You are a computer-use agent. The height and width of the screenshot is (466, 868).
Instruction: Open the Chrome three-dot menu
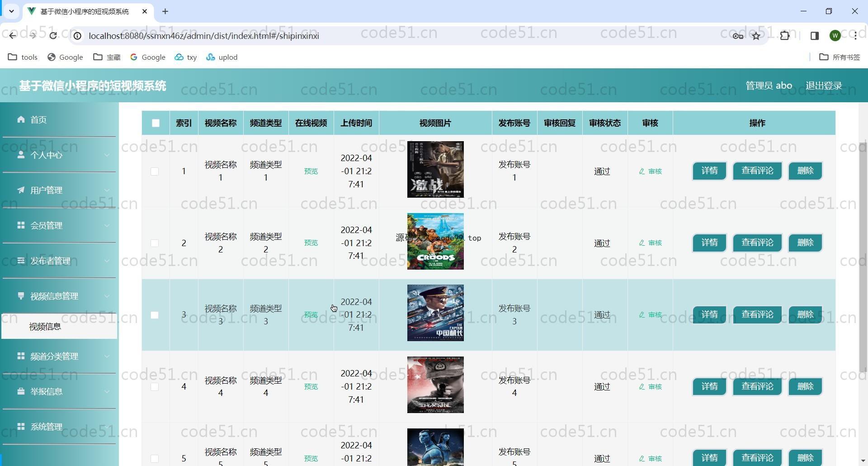tap(855, 36)
